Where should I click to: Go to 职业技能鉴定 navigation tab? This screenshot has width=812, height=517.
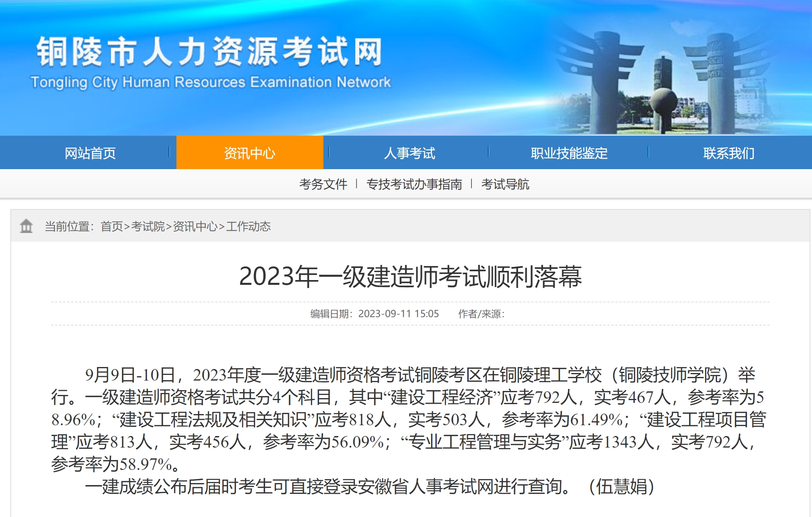pyautogui.click(x=569, y=153)
